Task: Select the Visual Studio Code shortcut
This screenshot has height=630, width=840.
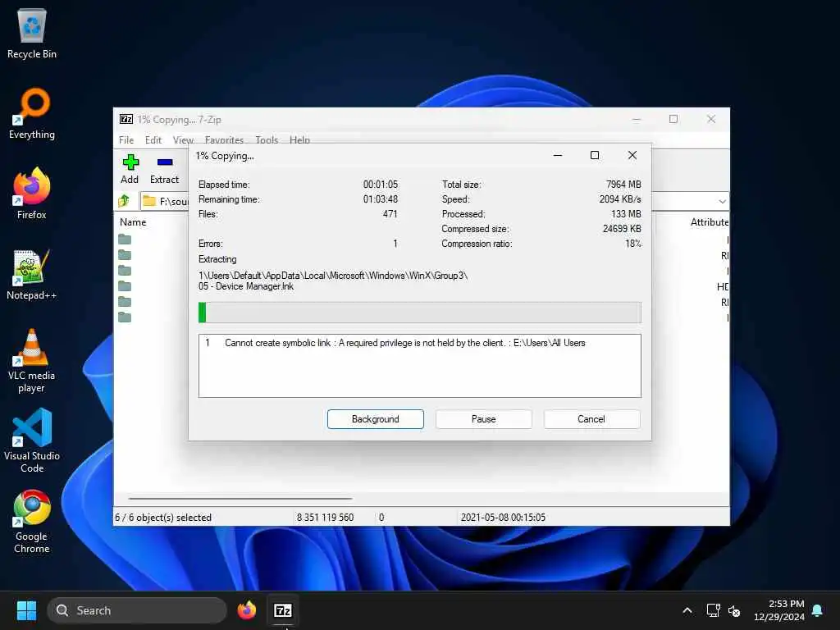Action: pyautogui.click(x=32, y=441)
